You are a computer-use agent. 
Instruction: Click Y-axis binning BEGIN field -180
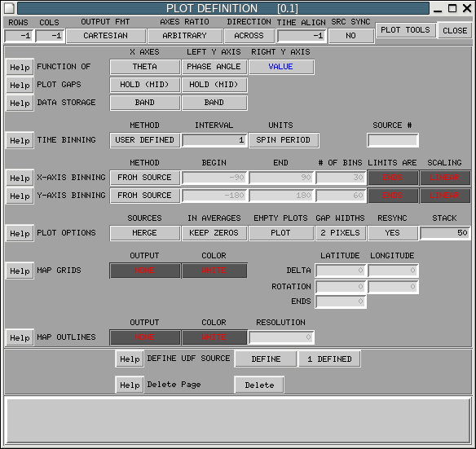pos(214,196)
